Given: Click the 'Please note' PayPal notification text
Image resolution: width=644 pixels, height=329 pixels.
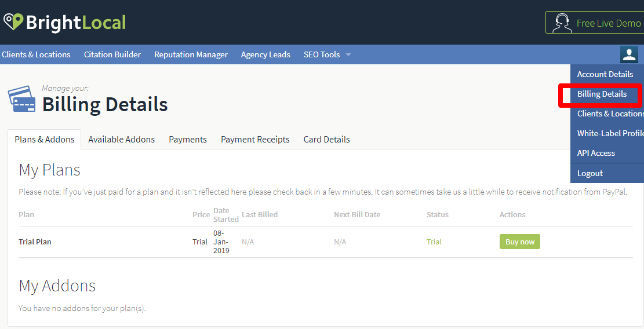Looking at the screenshot, I should [x=323, y=192].
